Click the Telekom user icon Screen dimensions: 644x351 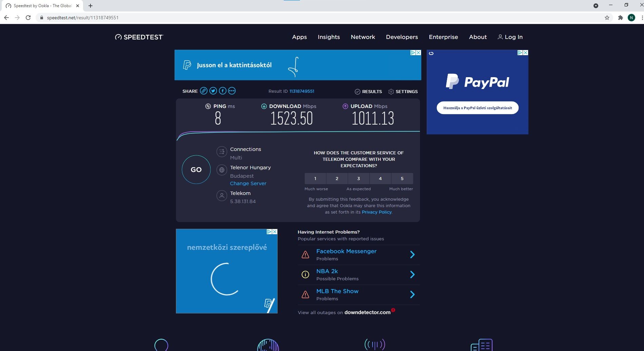[222, 196]
